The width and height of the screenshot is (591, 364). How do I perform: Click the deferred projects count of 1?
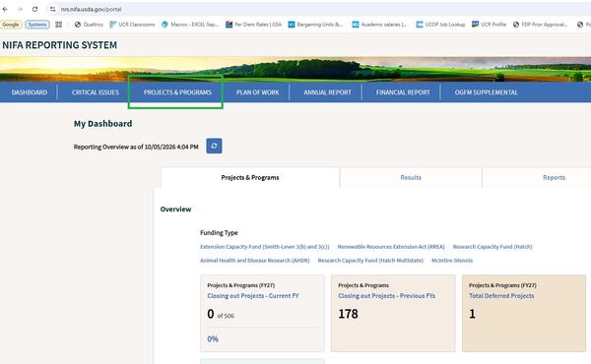(472, 314)
